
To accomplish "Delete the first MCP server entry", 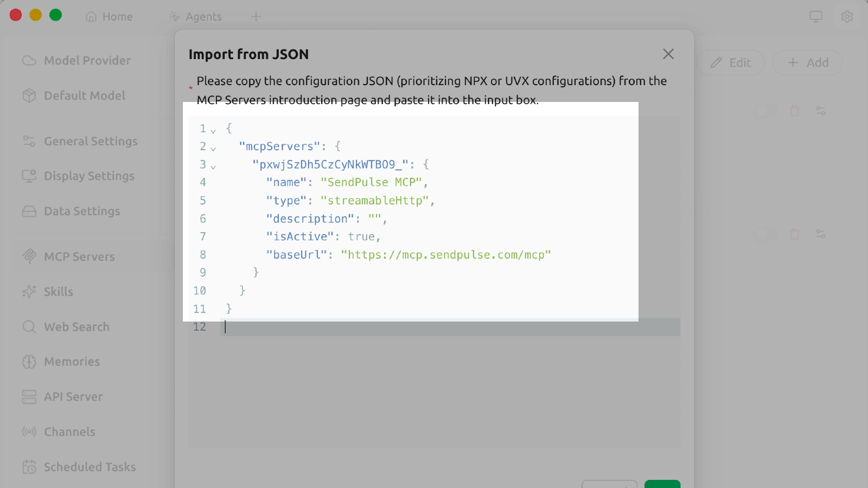I will coord(795,111).
